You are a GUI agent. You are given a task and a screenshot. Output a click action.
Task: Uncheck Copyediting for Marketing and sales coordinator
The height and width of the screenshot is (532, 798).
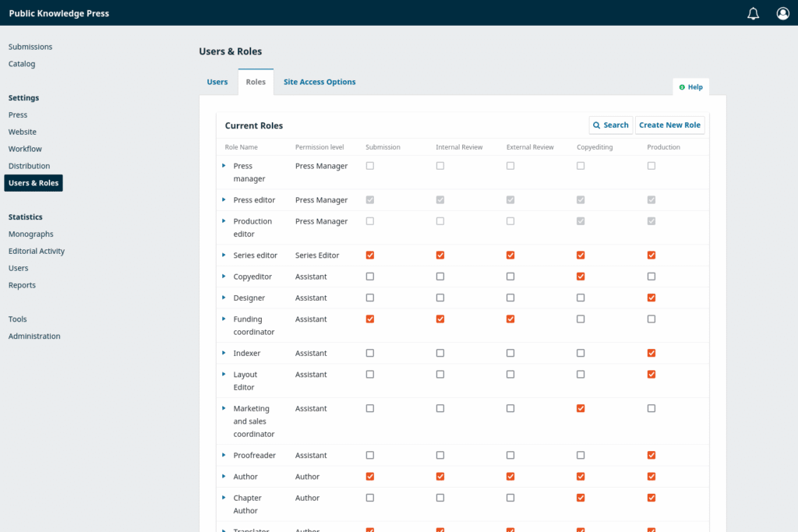click(581, 407)
